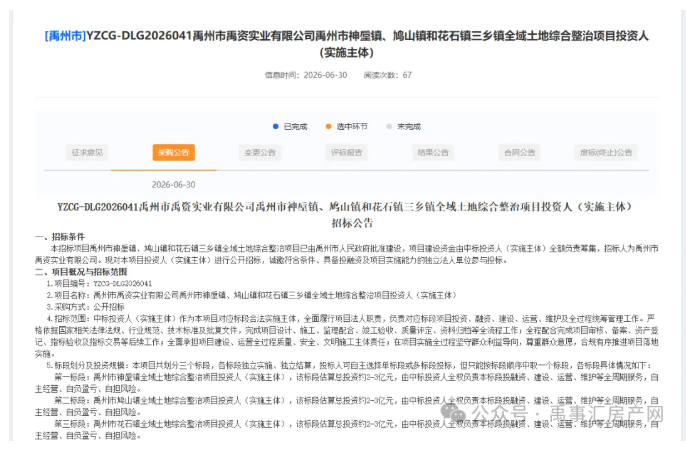686x450 pixels.
Task: View the 结果公告 tab
Action: pos(433,152)
